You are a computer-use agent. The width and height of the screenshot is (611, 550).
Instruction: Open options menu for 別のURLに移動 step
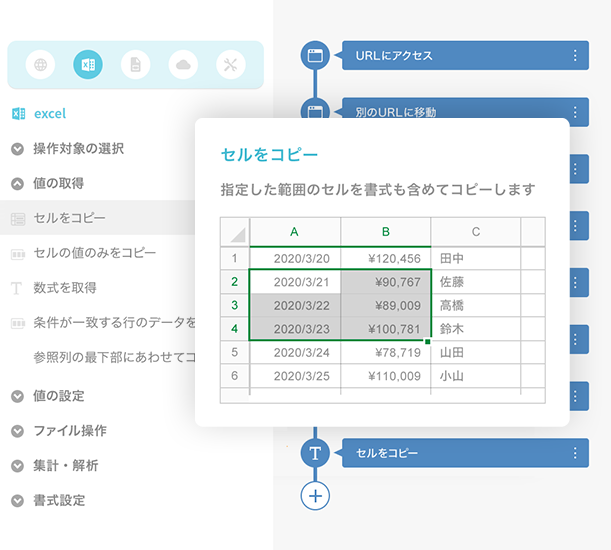point(575,112)
